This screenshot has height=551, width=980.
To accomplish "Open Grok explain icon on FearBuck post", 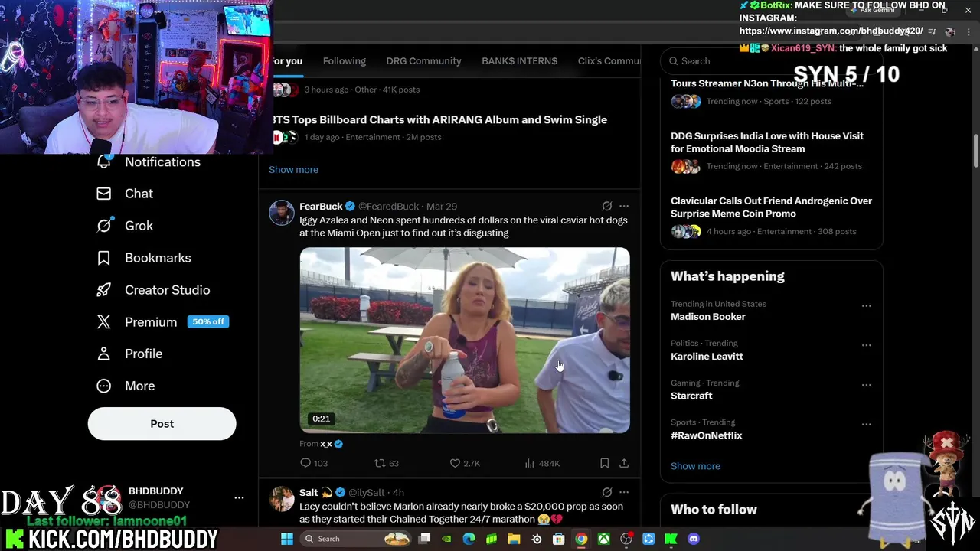I will click(x=606, y=206).
